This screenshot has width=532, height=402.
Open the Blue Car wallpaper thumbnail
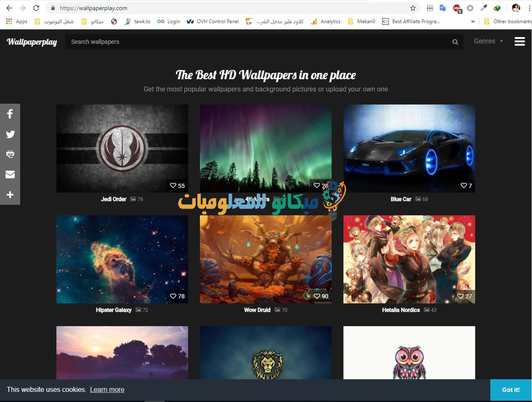tap(409, 148)
